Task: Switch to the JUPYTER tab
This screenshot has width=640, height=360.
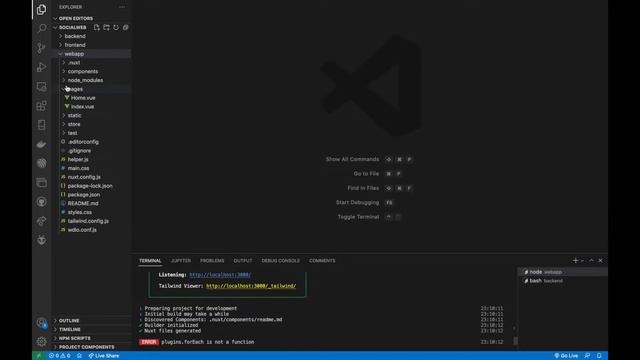Action: [181, 260]
